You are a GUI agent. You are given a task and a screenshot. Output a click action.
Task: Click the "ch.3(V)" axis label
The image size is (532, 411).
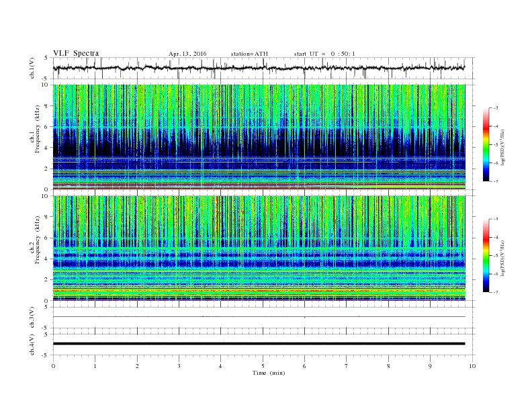coord(32,317)
